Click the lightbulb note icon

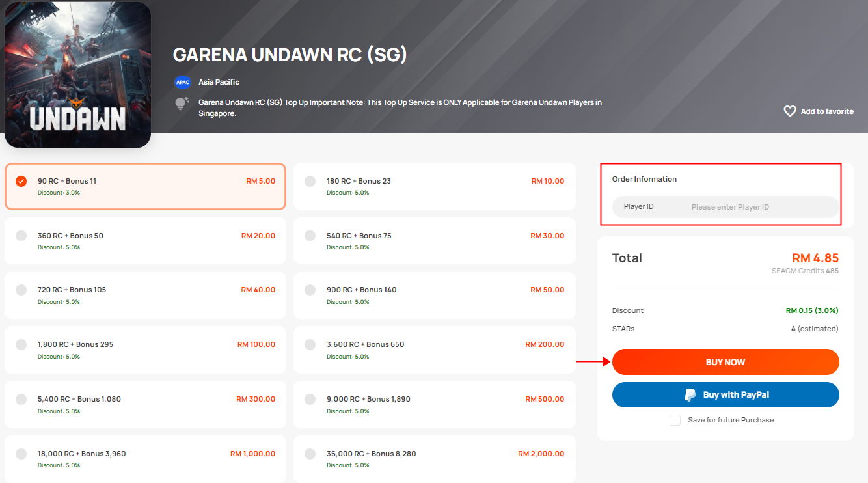coord(182,103)
